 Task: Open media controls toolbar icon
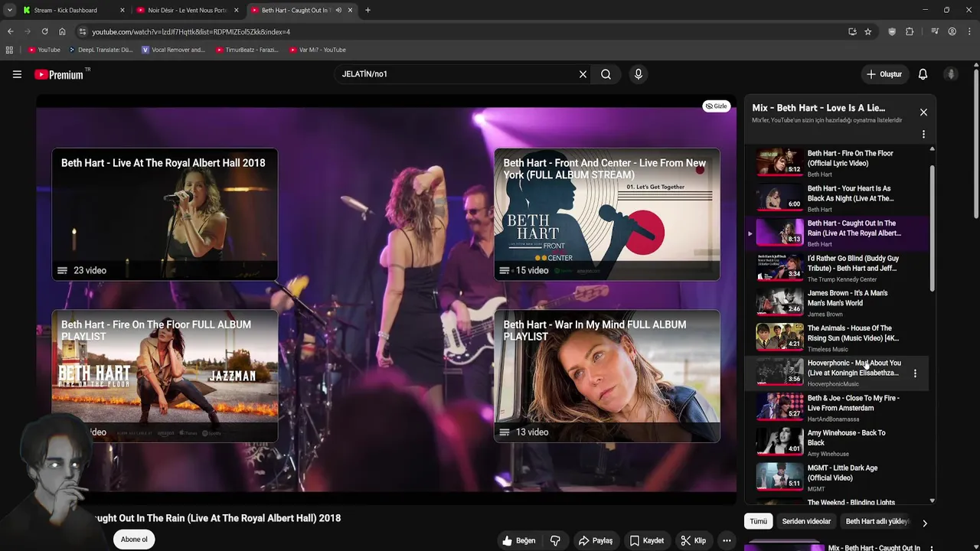[x=935, y=31]
